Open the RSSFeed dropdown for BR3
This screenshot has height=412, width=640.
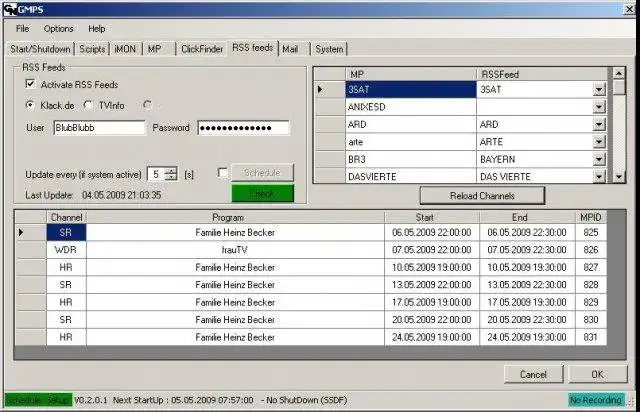pos(599,159)
